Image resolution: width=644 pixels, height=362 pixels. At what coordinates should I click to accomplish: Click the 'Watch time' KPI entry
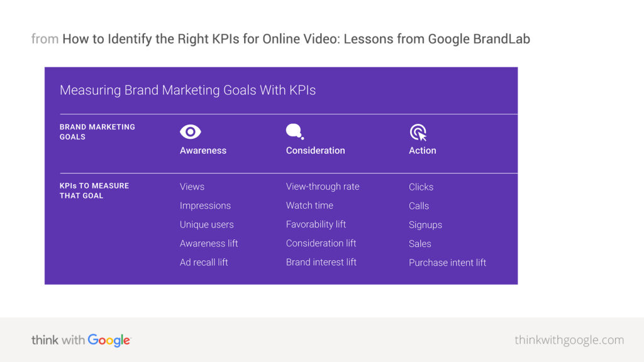point(309,206)
